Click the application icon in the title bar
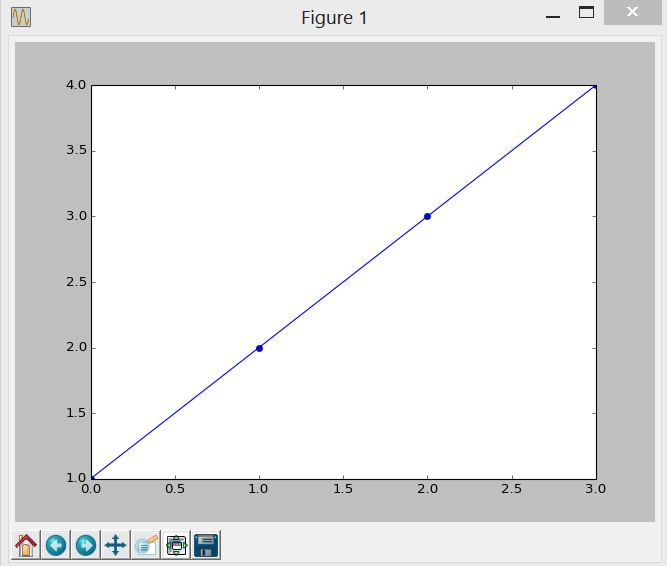 20,17
